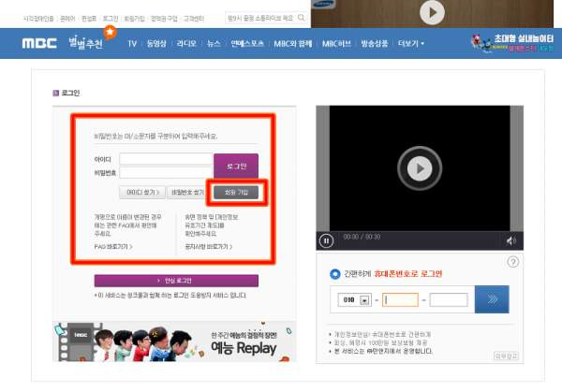Open the 공지사항 바로가기 link

tap(209, 247)
